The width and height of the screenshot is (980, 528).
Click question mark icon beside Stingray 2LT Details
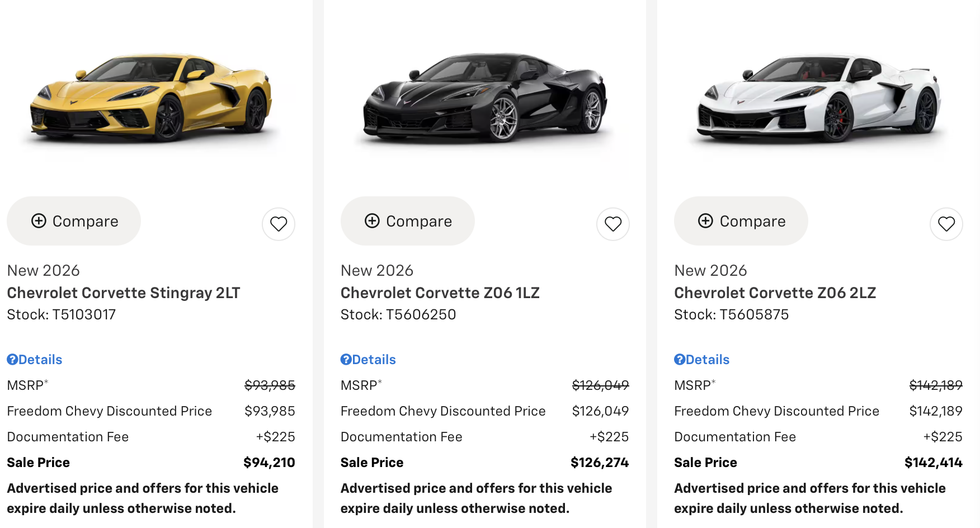pyautogui.click(x=12, y=360)
